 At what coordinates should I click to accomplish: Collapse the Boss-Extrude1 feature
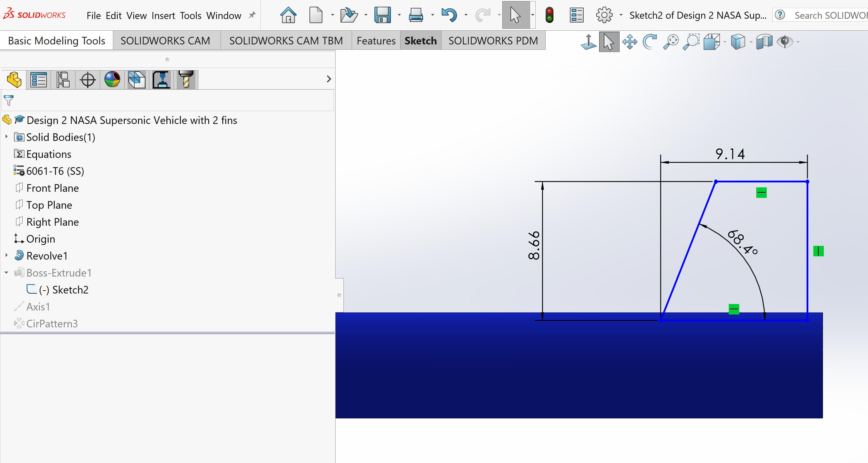click(6, 272)
